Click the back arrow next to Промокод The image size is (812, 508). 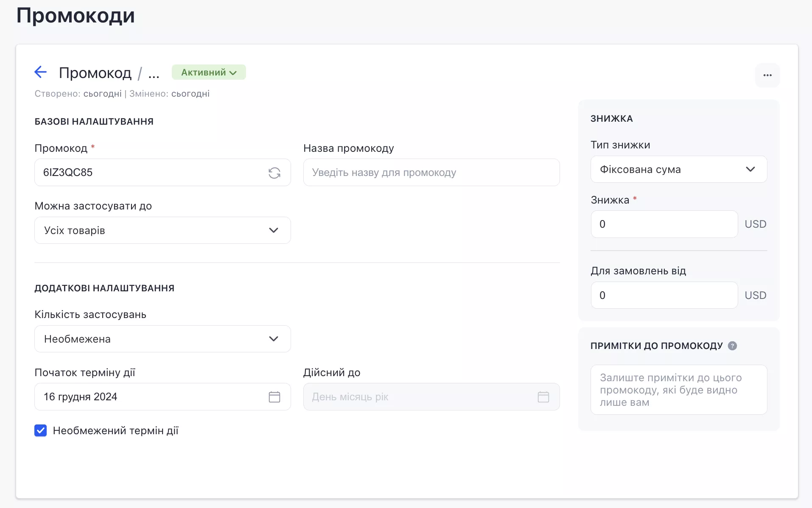40,72
